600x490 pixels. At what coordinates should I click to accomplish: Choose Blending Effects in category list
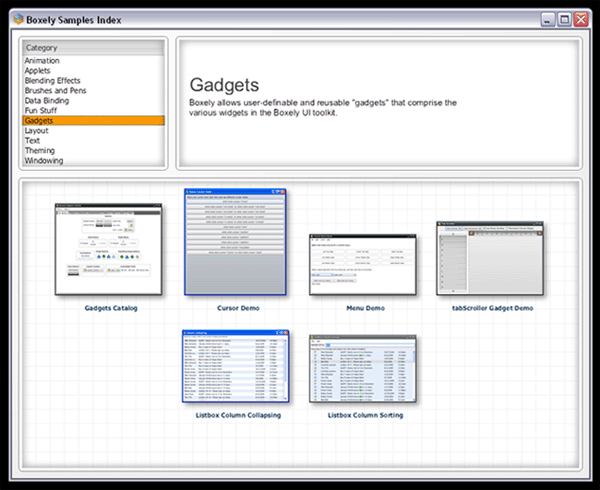pos(94,80)
